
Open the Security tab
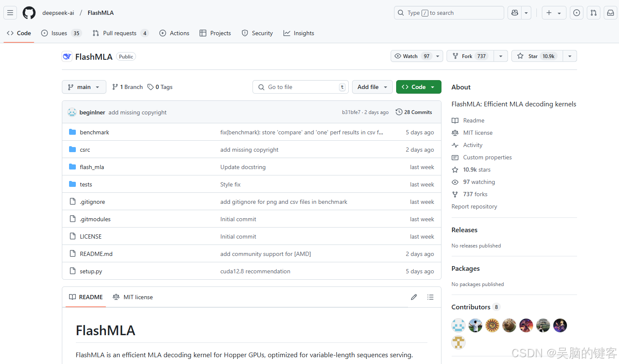257,33
